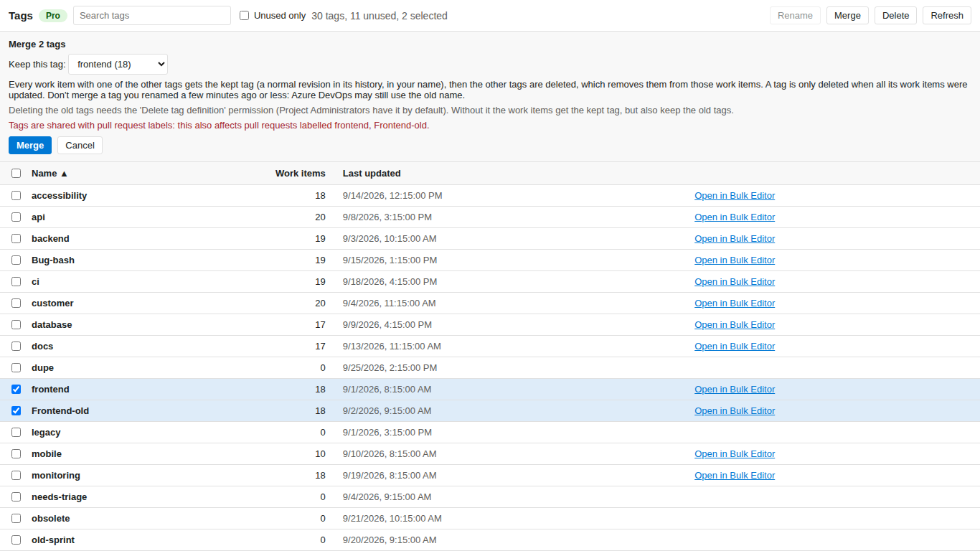Open the accessibility tag in Bulk Editor
The width and height of the screenshot is (980, 551).
click(735, 196)
